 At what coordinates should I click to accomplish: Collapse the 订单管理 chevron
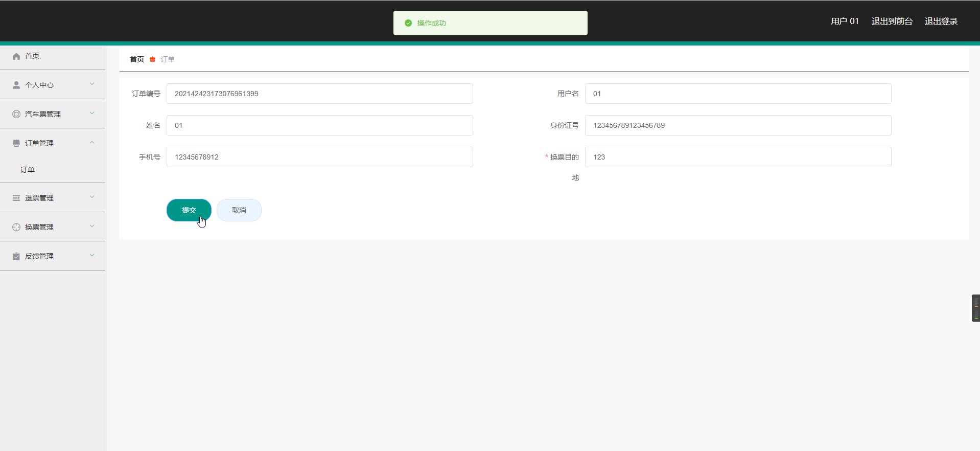click(x=92, y=142)
